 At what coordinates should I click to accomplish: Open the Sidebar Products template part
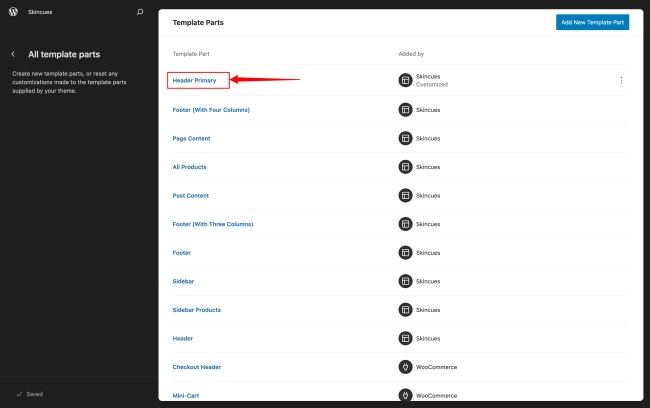pos(196,310)
